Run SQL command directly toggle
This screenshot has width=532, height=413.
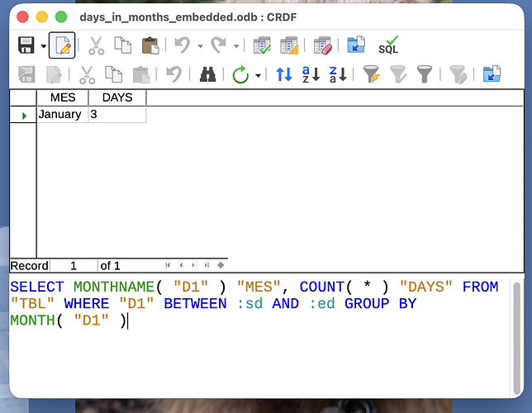[x=388, y=45]
